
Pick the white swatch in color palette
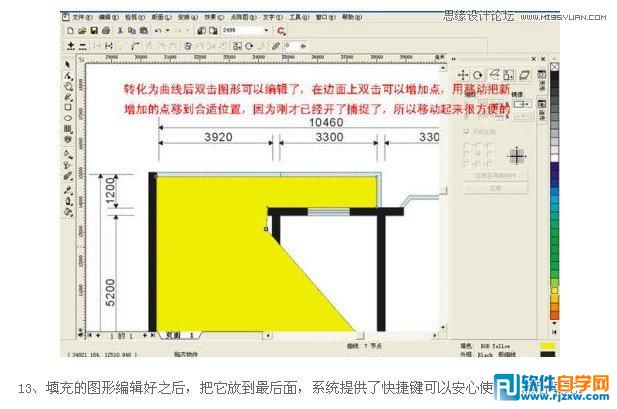pos(554,158)
